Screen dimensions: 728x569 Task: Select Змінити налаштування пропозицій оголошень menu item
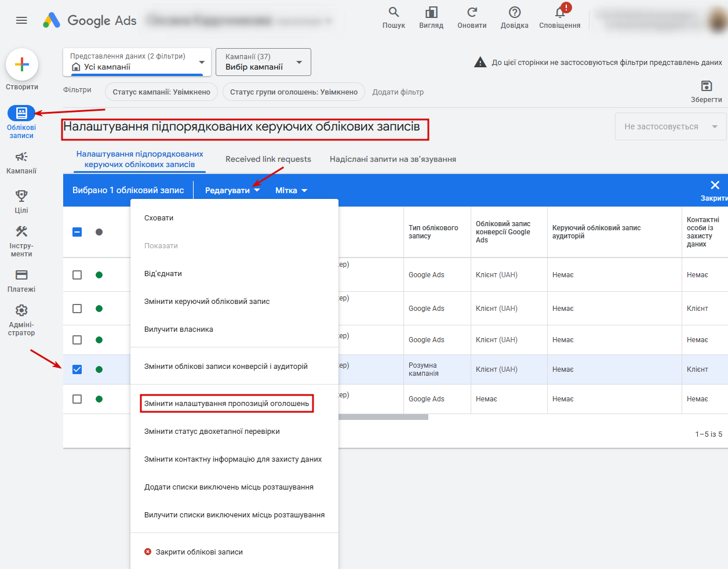click(x=227, y=404)
